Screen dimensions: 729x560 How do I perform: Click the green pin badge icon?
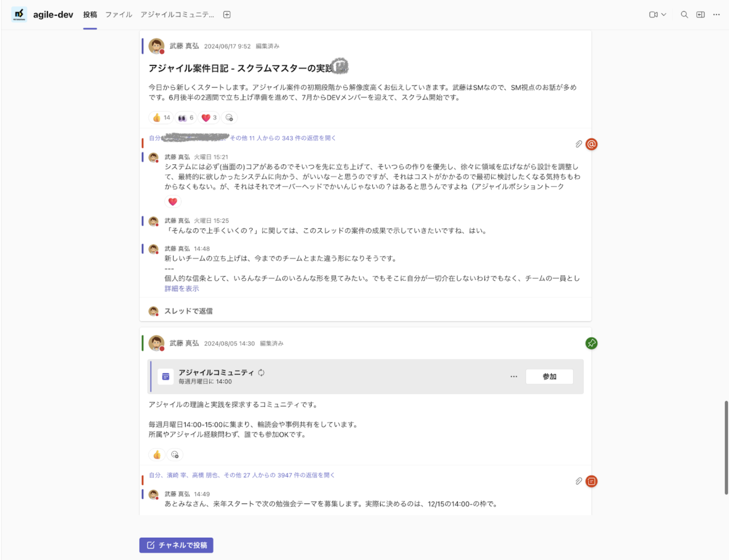tap(591, 343)
